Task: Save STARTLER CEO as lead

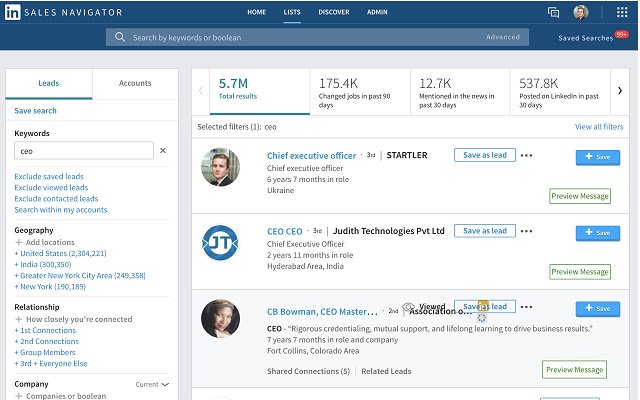Action: coord(485,155)
